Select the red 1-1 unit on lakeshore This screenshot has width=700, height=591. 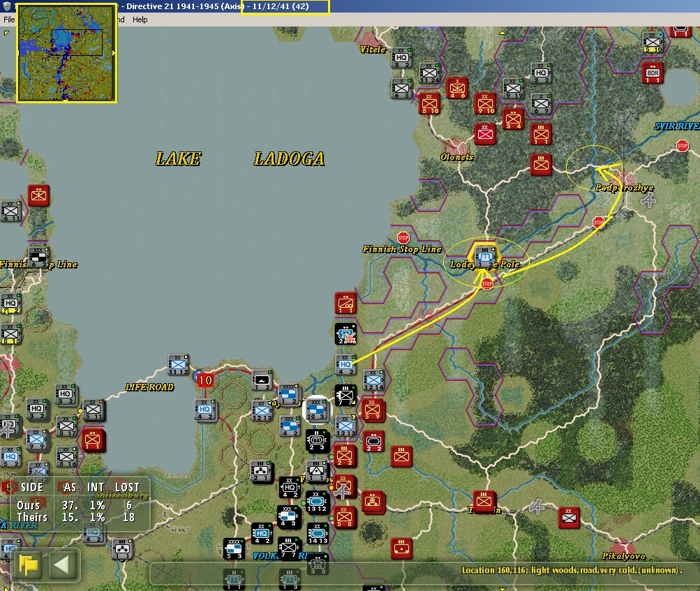[x=345, y=303]
